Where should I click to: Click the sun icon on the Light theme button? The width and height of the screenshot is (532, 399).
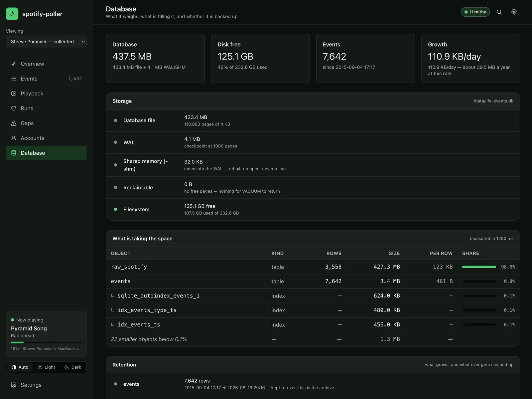click(40, 367)
